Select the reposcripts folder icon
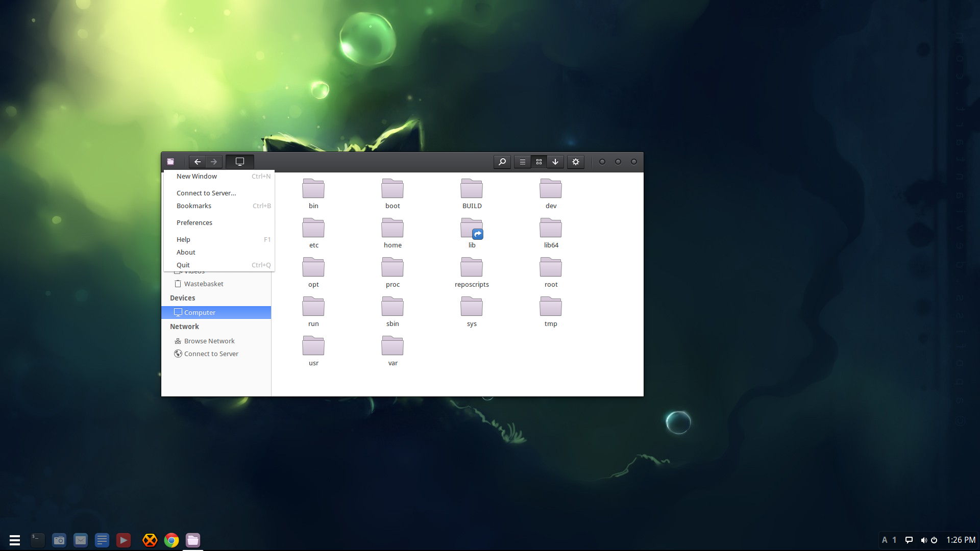980x551 pixels. click(x=472, y=267)
